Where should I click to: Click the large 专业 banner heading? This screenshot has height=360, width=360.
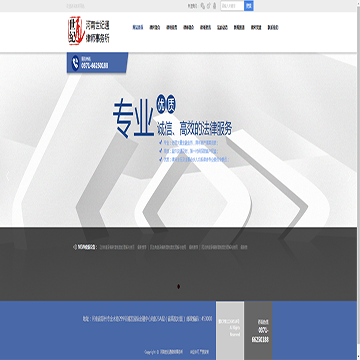pyautogui.click(x=133, y=118)
